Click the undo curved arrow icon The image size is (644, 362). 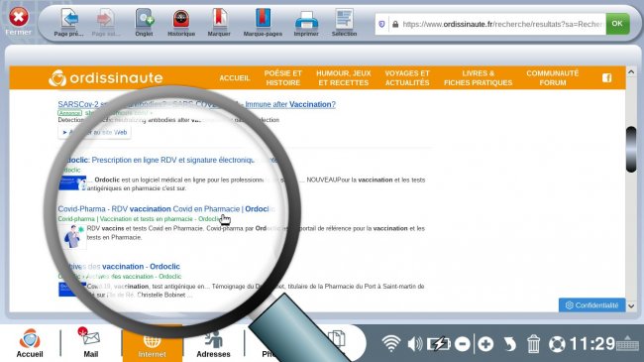[x=509, y=344]
